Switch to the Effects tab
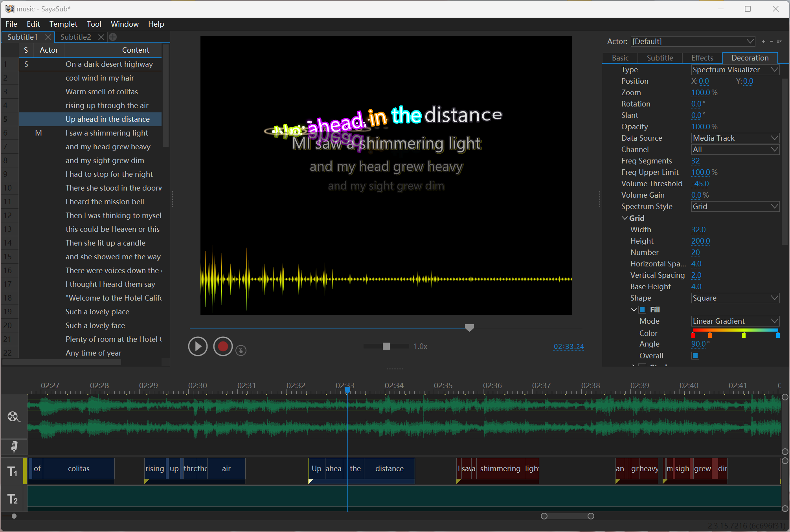 pyautogui.click(x=702, y=58)
